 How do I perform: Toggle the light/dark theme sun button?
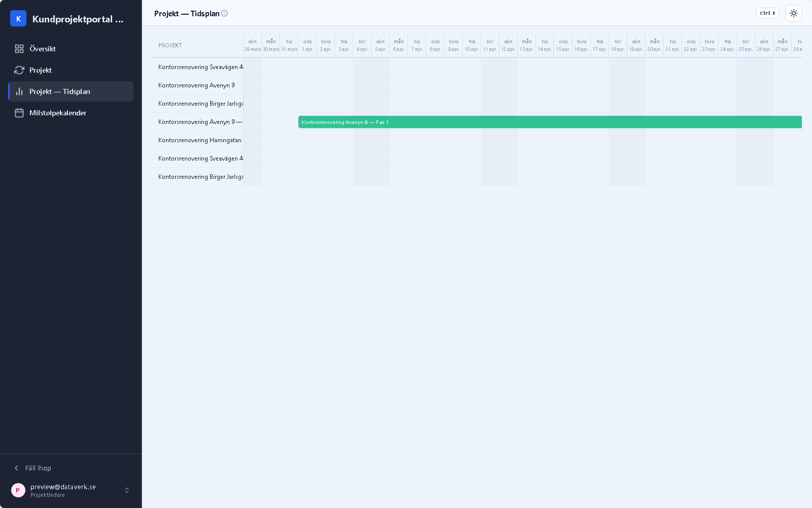(x=794, y=13)
